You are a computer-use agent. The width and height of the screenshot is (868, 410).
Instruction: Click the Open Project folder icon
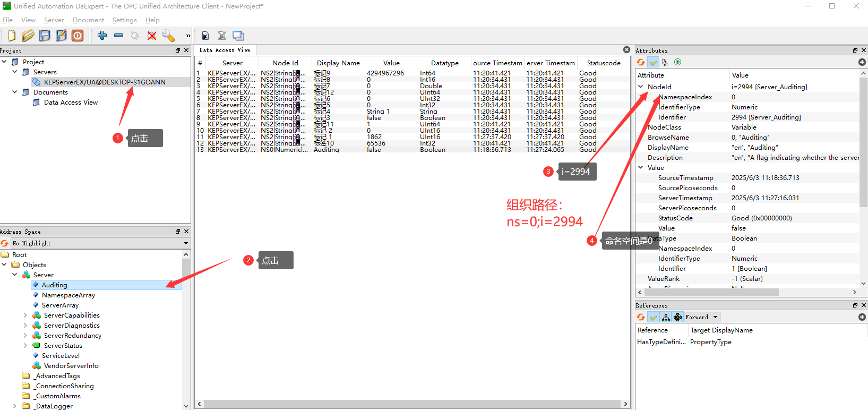[x=28, y=36]
